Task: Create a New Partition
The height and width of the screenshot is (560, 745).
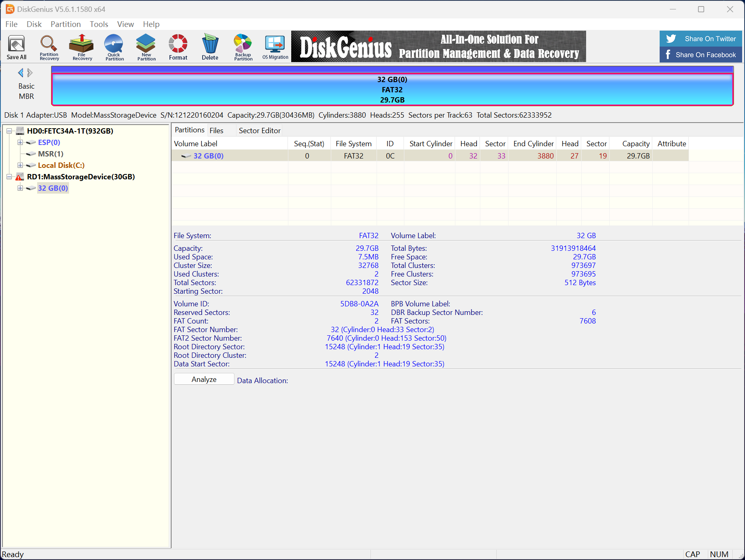Action: (x=146, y=47)
